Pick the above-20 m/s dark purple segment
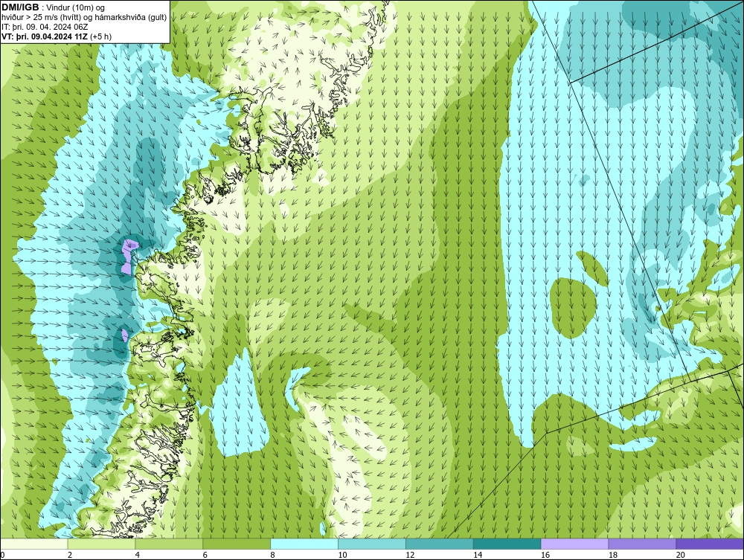 [x=710, y=544]
